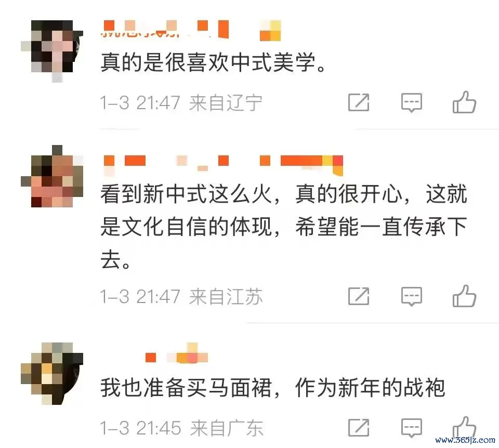
Task: Open the first commenter's blurred username
Action: (x=191, y=31)
